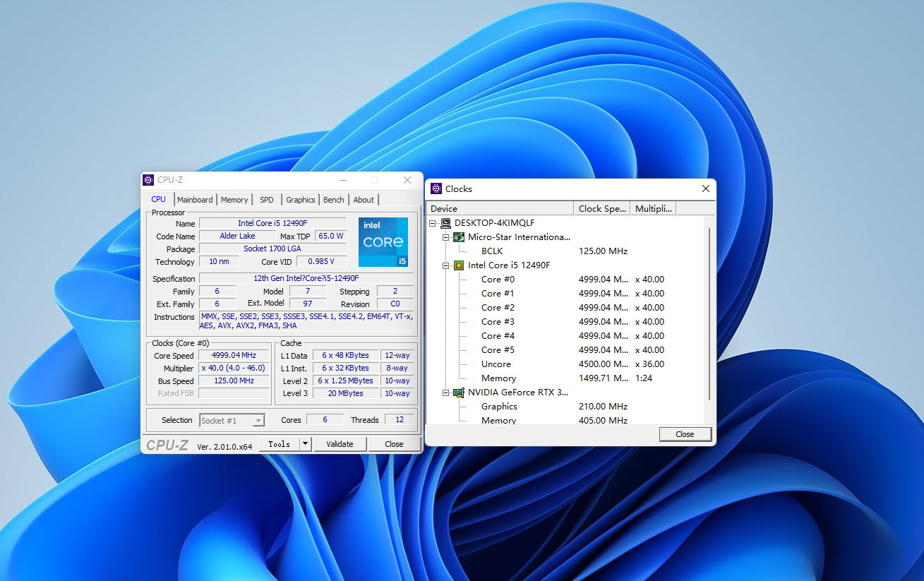Collapse the Micro-Star International node
Screen dimensions: 924x581
coord(446,237)
